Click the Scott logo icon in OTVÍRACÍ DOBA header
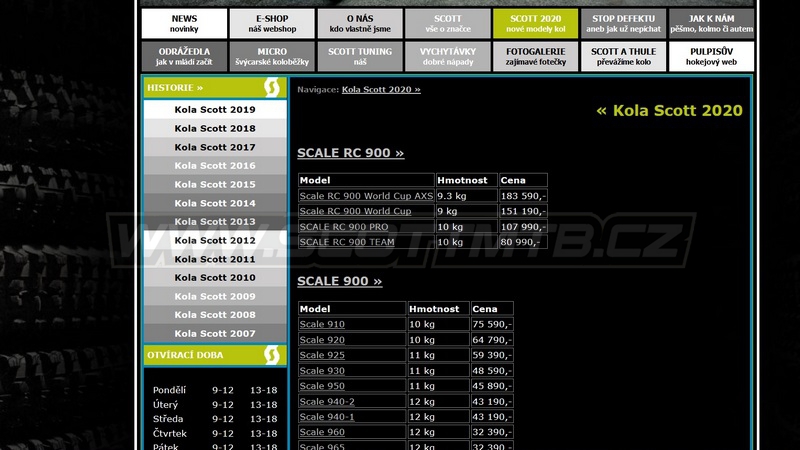 (x=271, y=355)
